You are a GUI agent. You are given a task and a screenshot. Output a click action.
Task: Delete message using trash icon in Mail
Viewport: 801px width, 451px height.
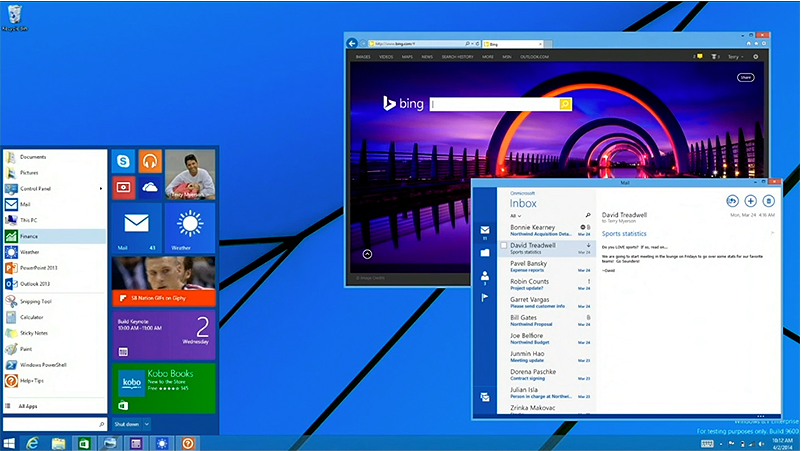pyautogui.click(x=768, y=201)
